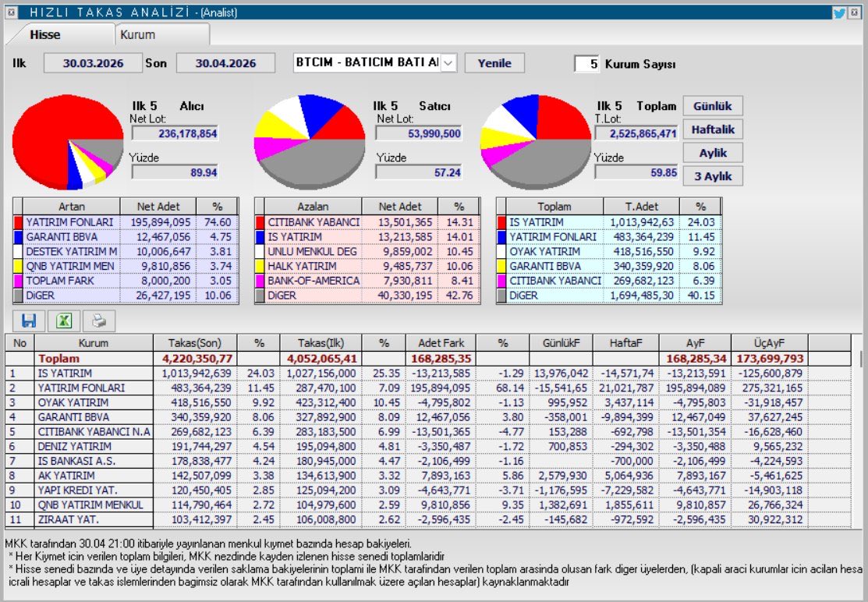Screen dimensions: 868x602
Task: Sort by the ÜçAyF column header
Action: (x=770, y=343)
